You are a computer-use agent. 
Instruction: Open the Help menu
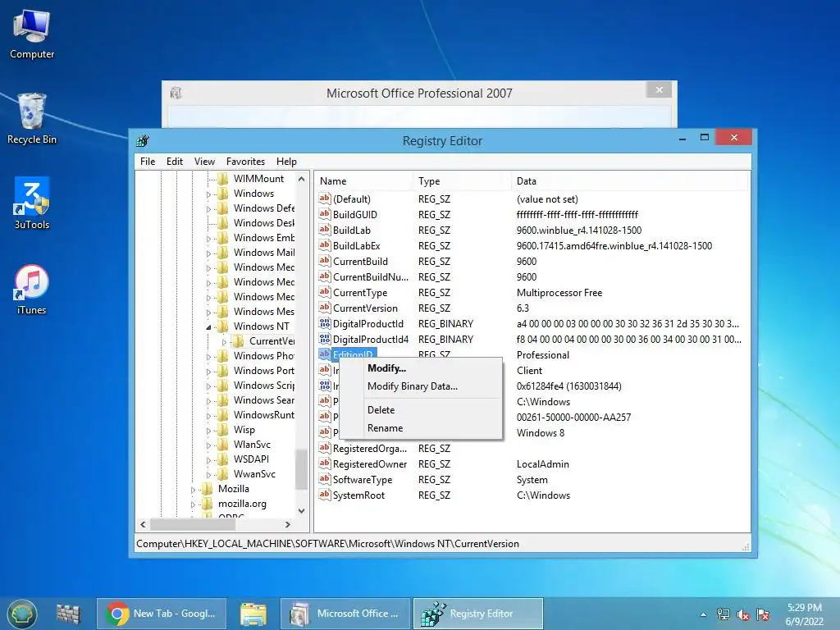pos(286,162)
